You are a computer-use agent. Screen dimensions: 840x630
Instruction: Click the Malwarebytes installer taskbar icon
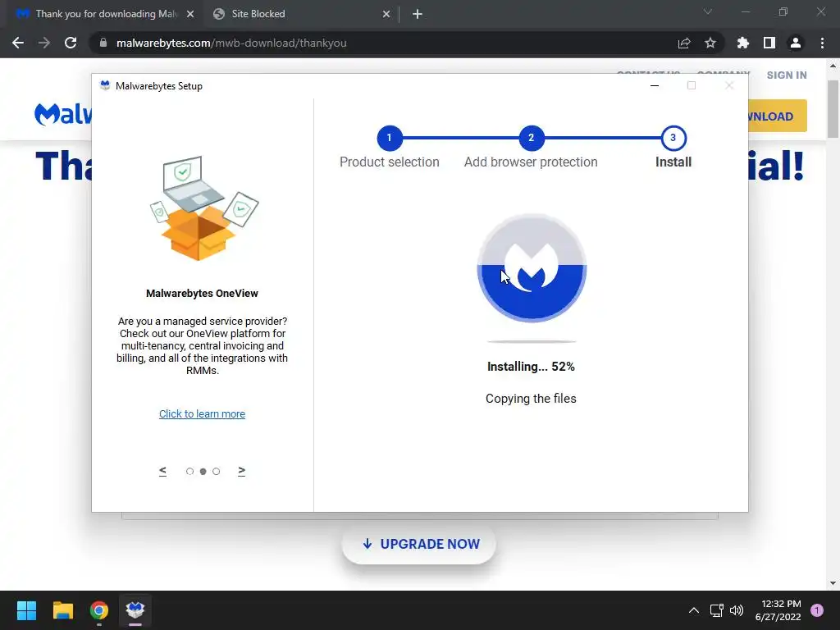[x=135, y=610]
